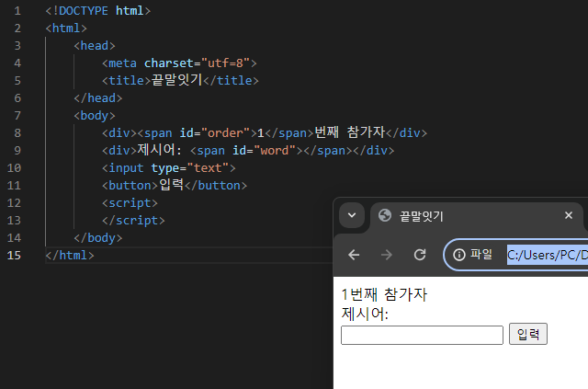The image size is (588, 389).
Task: Click the globe favicon on the tab
Action: tap(385, 215)
